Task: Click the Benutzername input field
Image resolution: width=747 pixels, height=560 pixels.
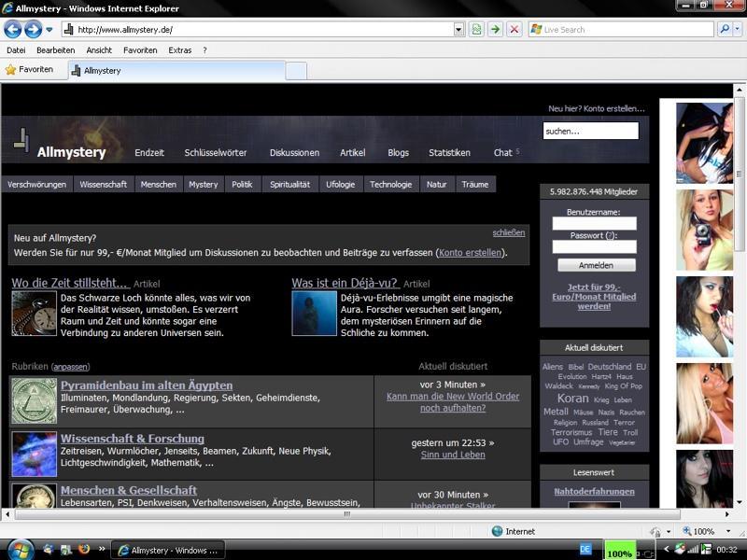Action: (x=594, y=223)
